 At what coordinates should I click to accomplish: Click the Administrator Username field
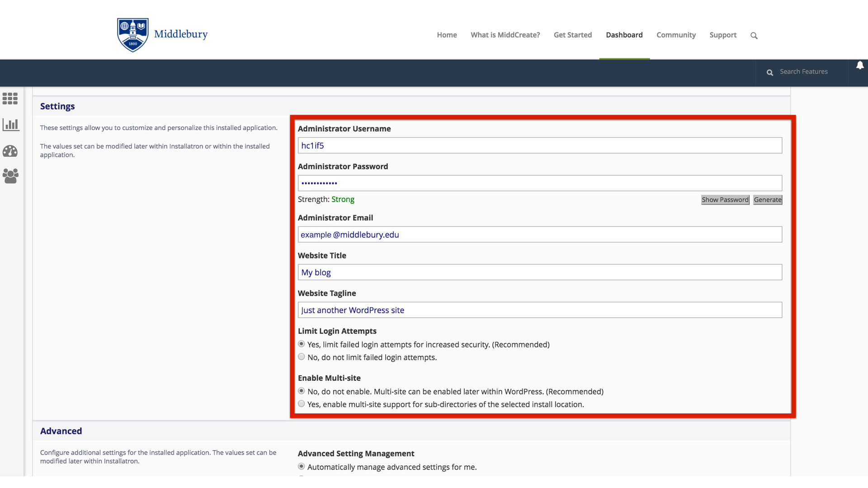click(x=539, y=145)
